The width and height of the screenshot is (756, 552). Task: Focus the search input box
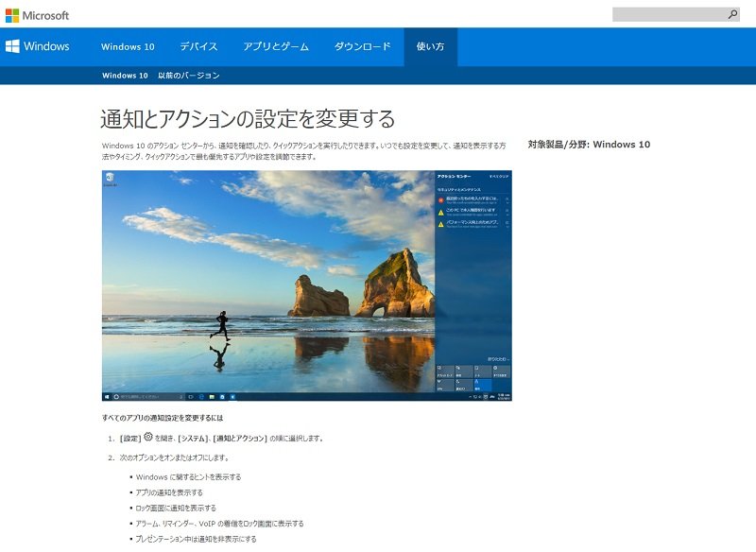pyautogui.click(x=676, y=14)
